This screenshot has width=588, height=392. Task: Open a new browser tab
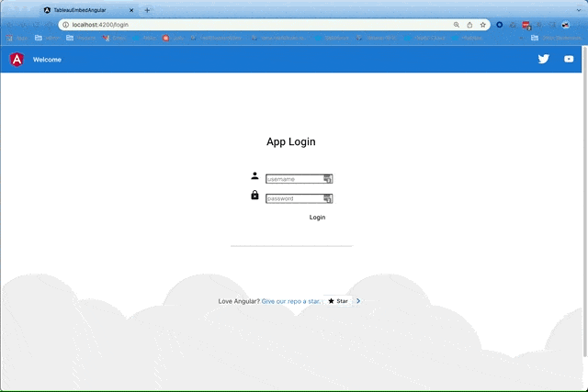tap(147, 9)
